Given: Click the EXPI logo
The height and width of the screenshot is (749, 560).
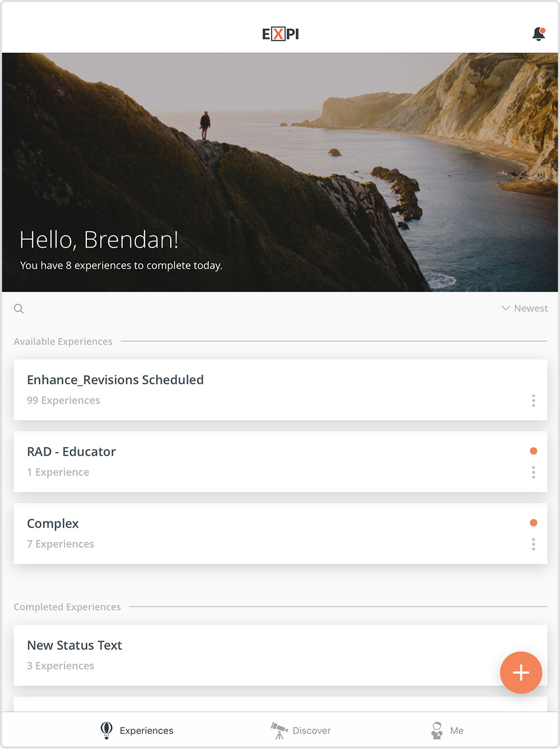Looking at the screenshot, I should 281,34.
